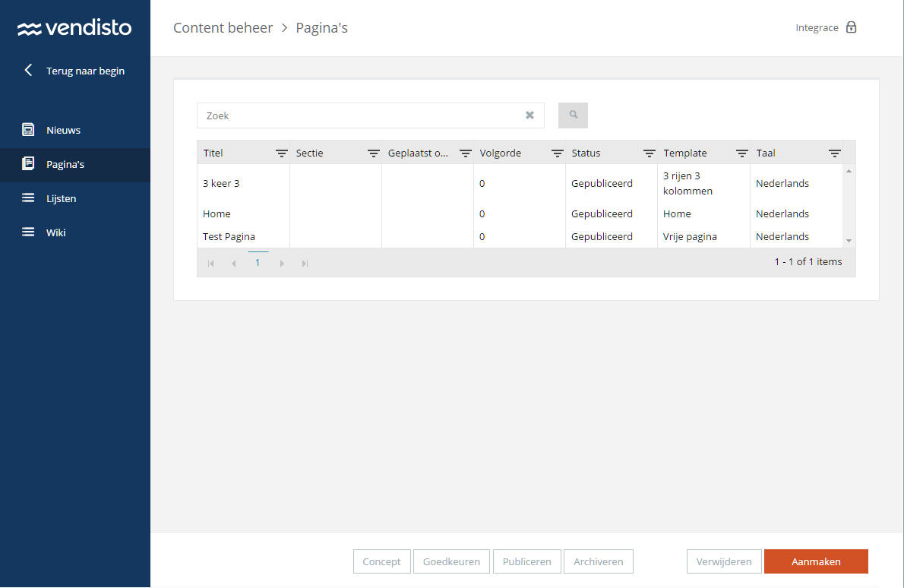Clear the Zoek search field

tap(529, 115)
